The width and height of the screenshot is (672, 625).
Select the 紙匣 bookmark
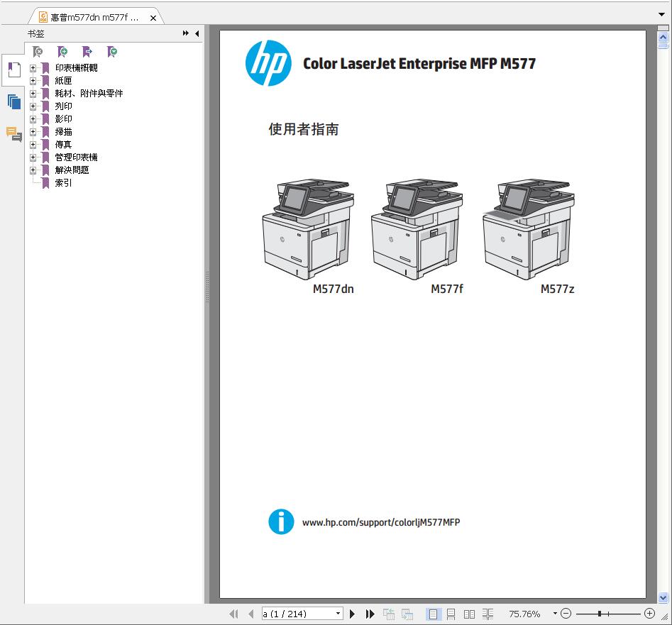(x=63, y=81)
